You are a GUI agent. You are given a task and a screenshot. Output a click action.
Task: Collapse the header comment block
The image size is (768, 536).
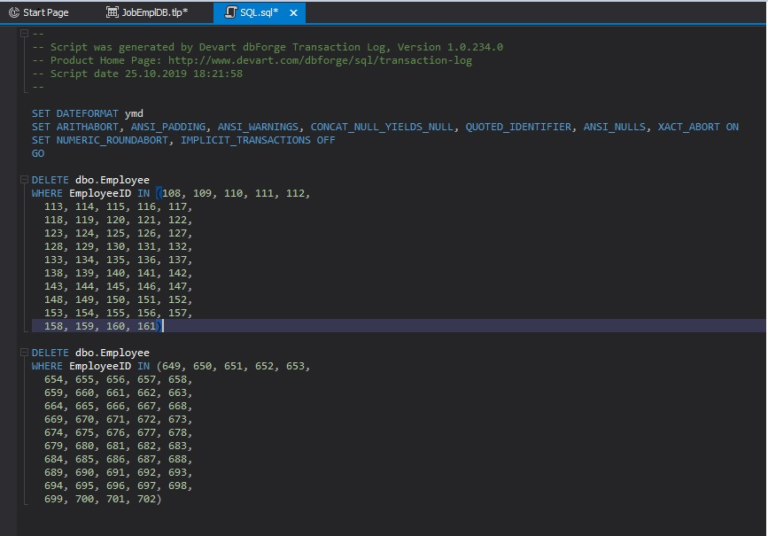point(24,34)
